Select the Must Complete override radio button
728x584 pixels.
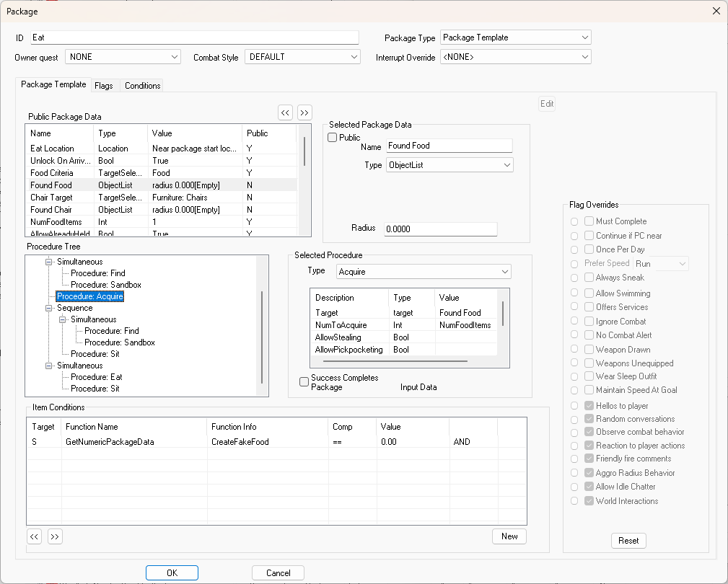pyautogui.click(x=574, y=222)
